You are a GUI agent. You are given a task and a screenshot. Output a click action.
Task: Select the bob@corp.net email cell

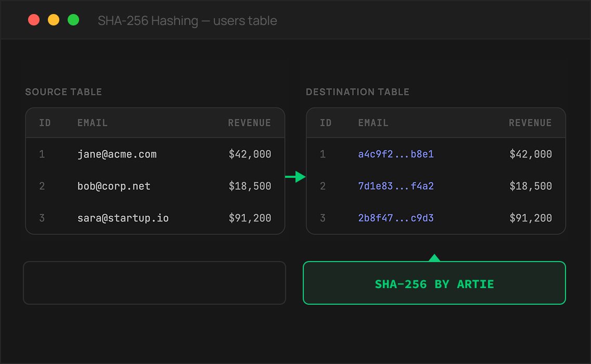(114, 186)
